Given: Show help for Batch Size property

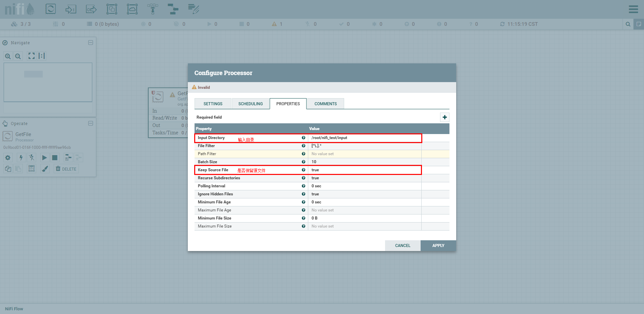Looking at the screenshot, I should (x=304, y=162).
